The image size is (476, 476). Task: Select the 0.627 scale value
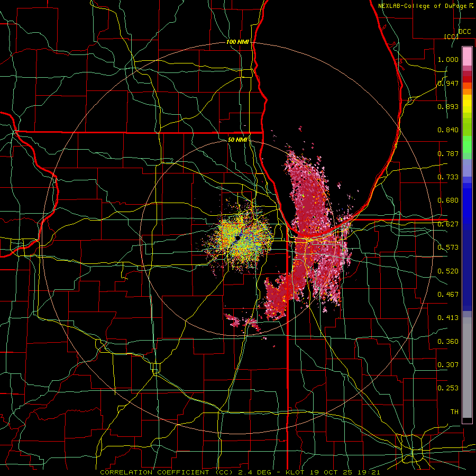(x=448, y=224)
